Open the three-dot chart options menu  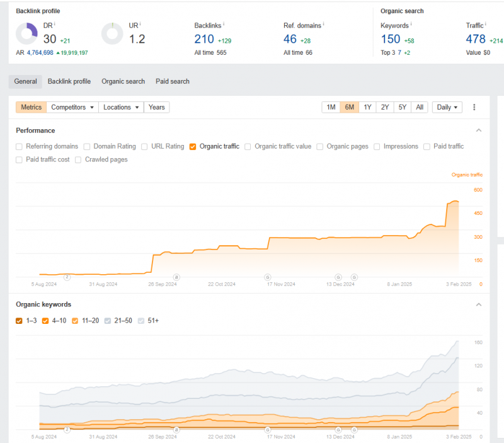[474, 107]
